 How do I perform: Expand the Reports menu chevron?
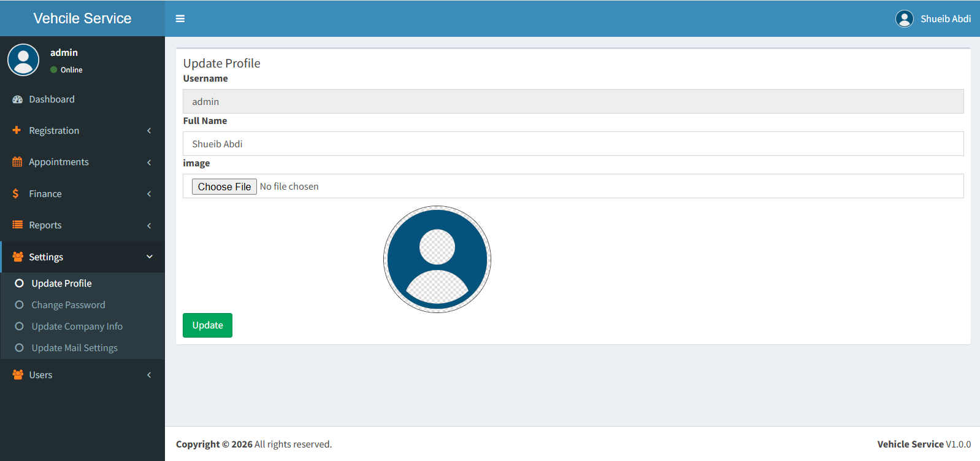click(x=149, y=225)
